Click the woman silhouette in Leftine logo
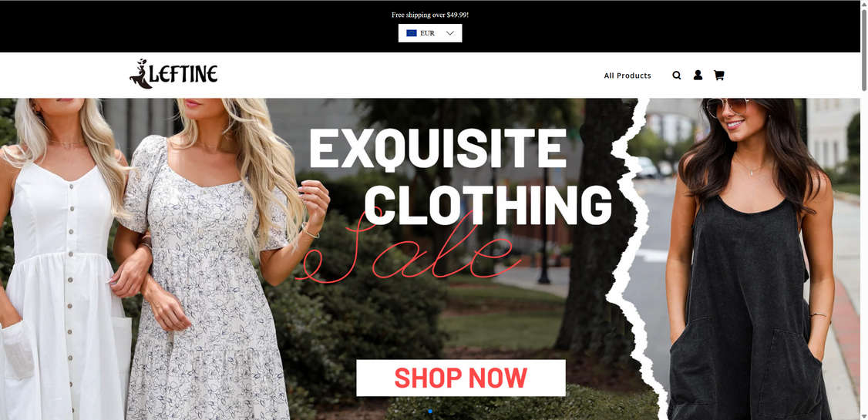868x420 pixels. click(140, 74)
